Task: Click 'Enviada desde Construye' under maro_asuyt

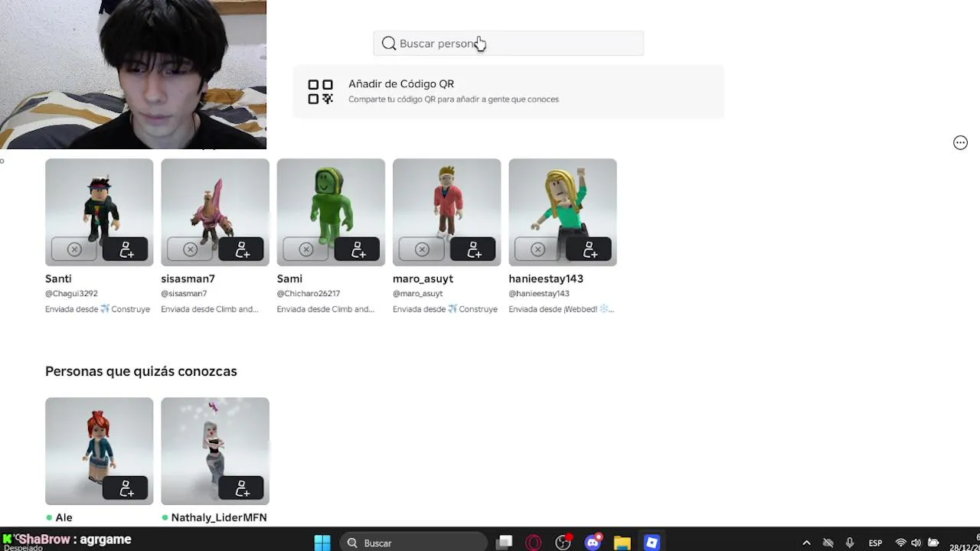Action: coord(445,309)
